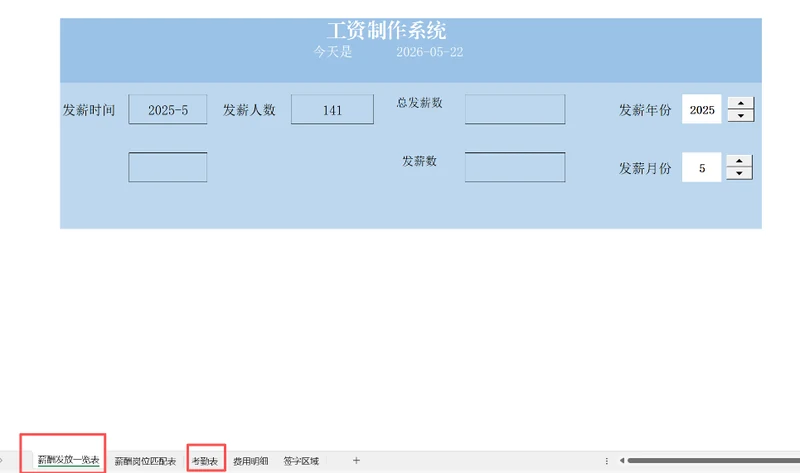Click the 工资制作系统 title text
800x473 pixels.
(x=386, y=31)
